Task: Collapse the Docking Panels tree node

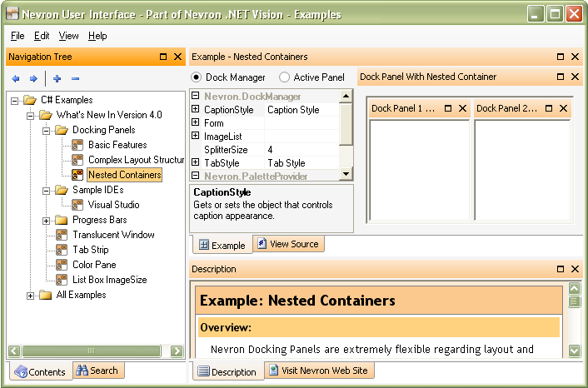Action: (46, 131)
